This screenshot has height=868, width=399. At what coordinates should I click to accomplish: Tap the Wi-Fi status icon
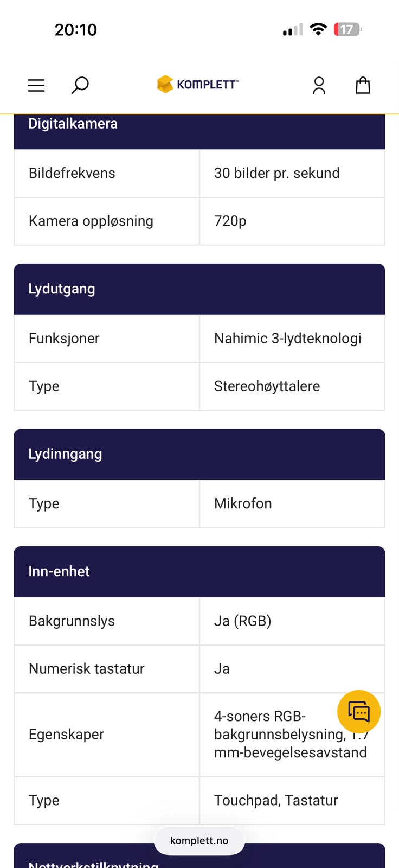tap(318, 29)
